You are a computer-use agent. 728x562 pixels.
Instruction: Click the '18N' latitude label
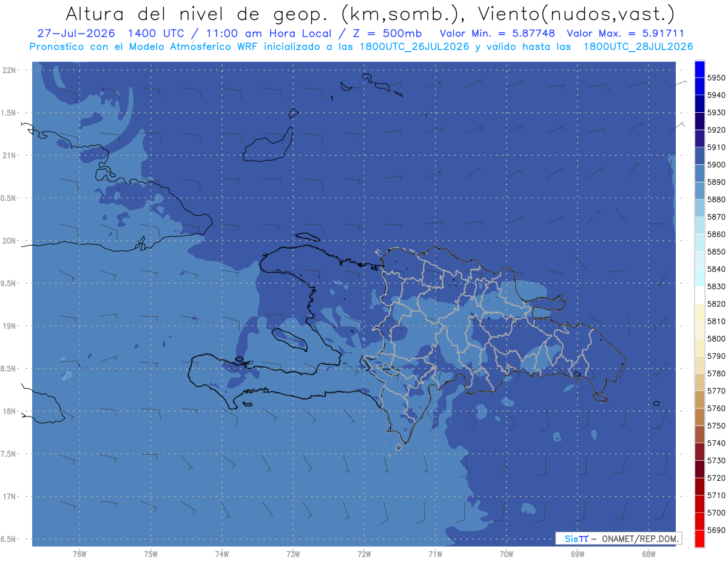(9, 411)
